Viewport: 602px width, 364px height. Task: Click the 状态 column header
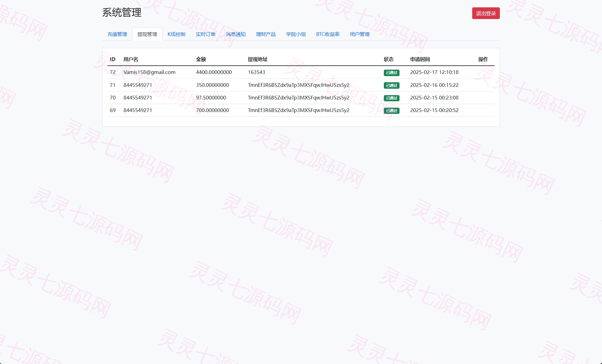(389, 59)
